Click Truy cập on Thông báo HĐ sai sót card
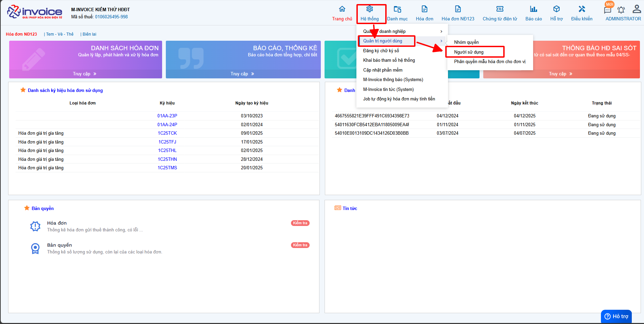The image size is (644, 324). (561, 74)
